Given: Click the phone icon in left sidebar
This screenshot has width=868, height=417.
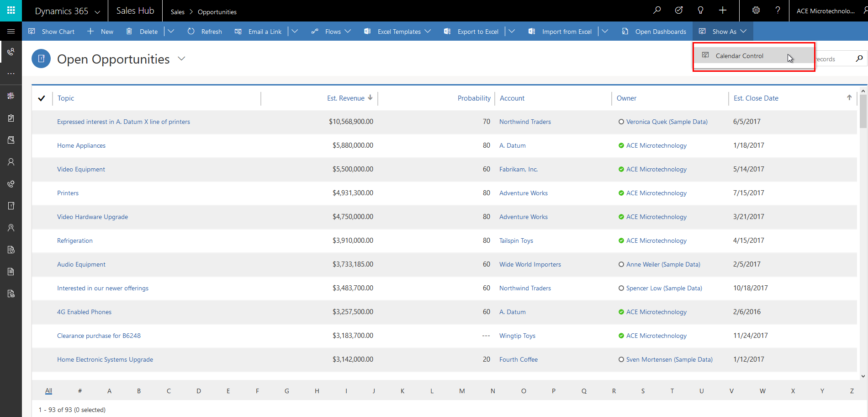Looking at the screenshot, I should tap(11, 52).
